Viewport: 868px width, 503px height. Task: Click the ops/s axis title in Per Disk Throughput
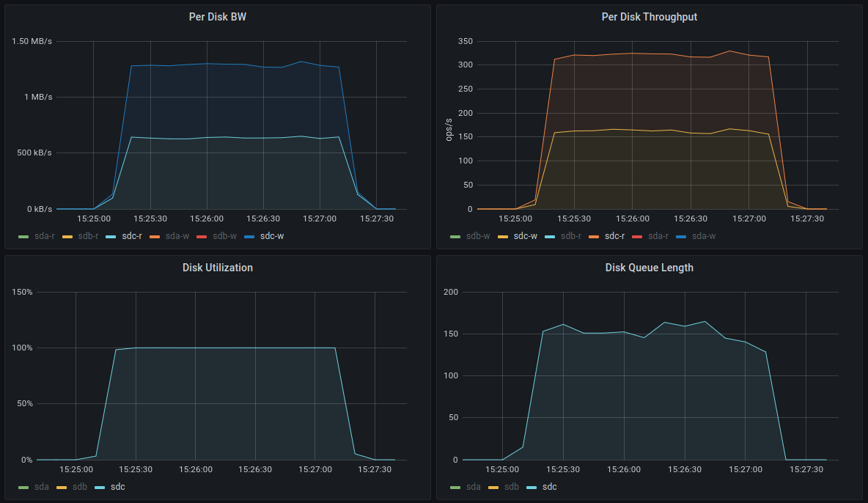pos(449,130)
